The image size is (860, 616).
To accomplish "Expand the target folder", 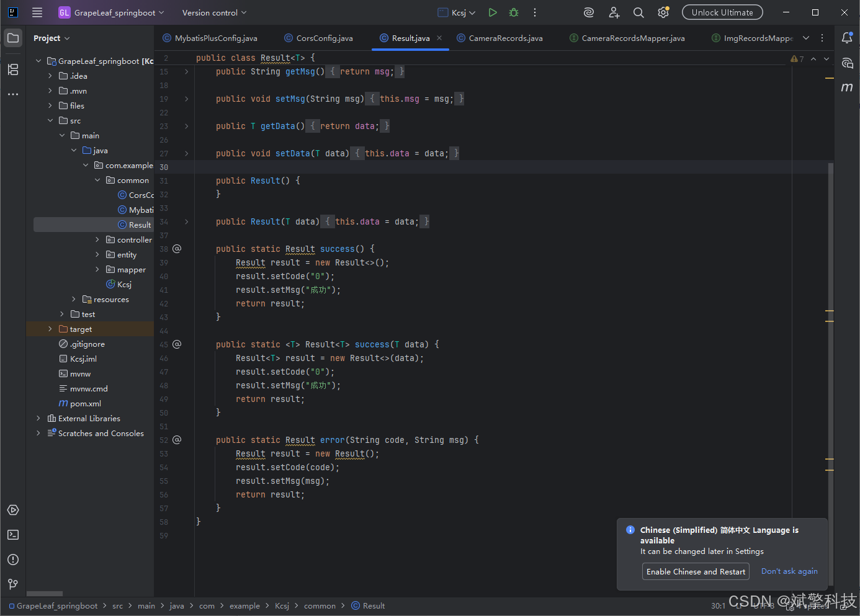I will (x=50, y=329).
